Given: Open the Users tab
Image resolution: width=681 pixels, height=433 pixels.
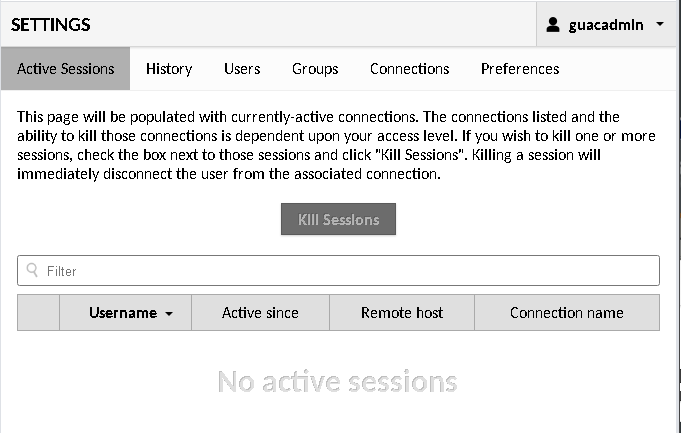Looking at the screenshot, I should (x=242, y=69).
